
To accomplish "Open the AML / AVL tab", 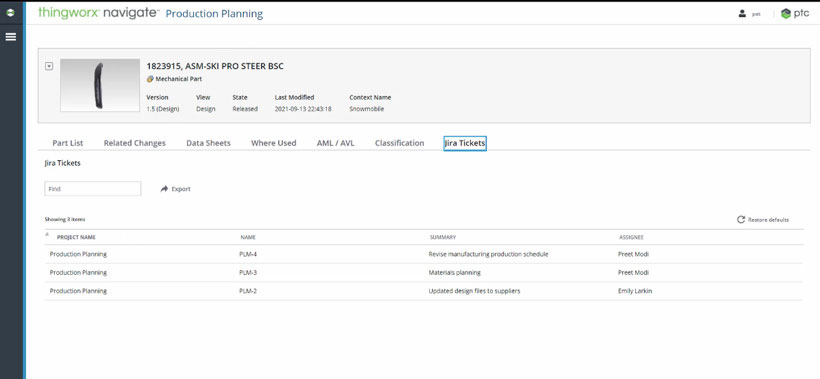I will [335, 143].
